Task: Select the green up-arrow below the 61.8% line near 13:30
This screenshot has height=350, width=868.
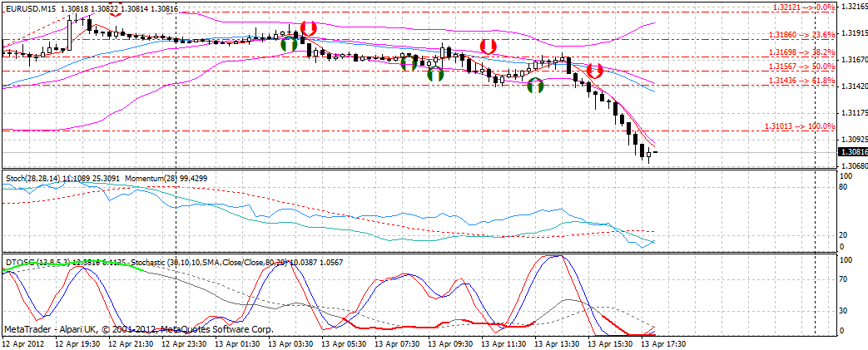Action: (x=535, y=86)
